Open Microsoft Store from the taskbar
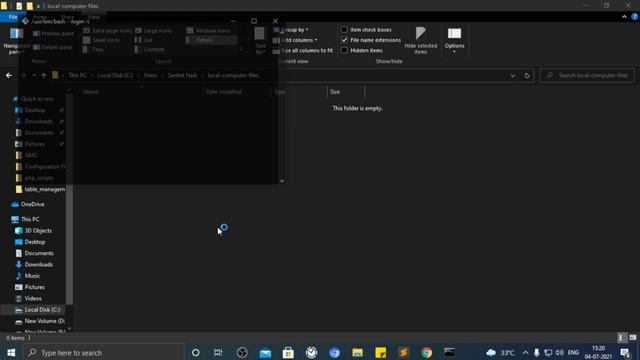Image resolution: width=640 pixels, height=360 pixels. point(288,352)
